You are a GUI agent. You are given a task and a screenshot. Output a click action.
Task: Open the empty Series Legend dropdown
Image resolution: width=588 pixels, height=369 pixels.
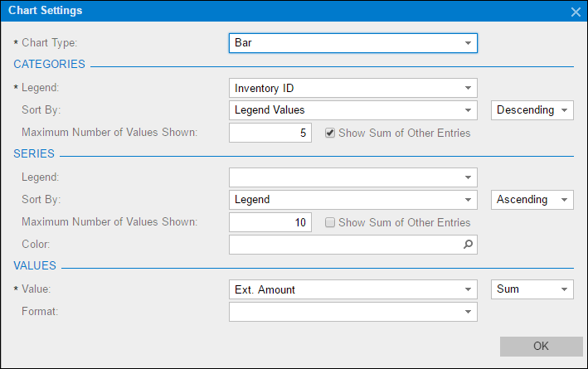pos(352,177)
